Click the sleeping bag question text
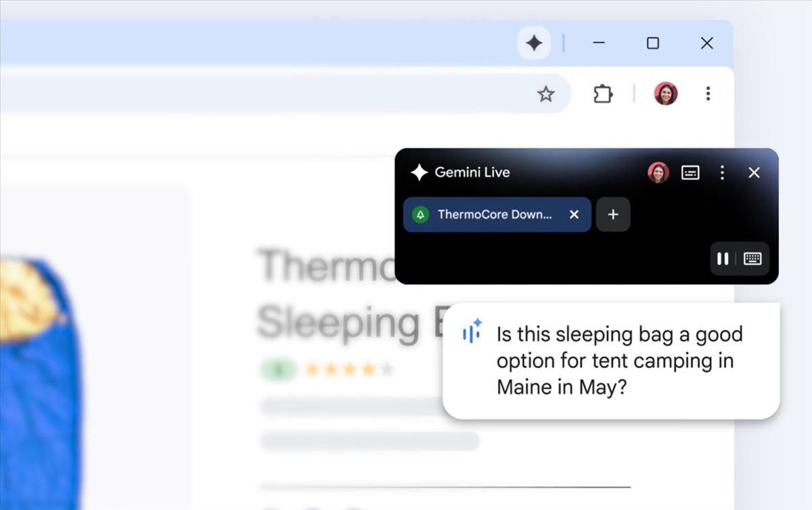This screenshot has height=510, width=812. point(619,361)
